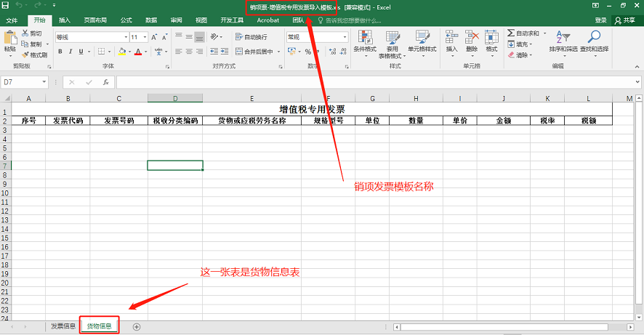Click the yellow fill color swatch
The width and height of the screenshot is (644, 335).
click(121, 52)
